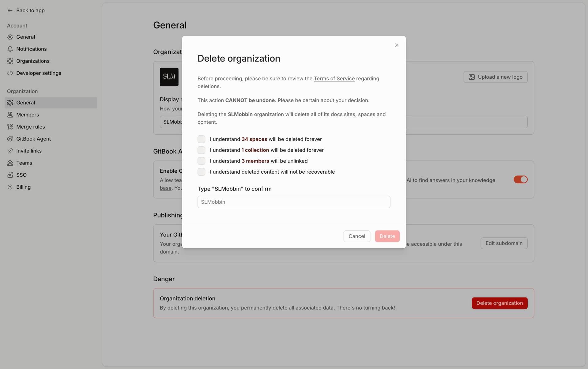Screen dimensions: 588x369
Task: Click the Display name input field behind dialog
Action: click(x=344, y=122)
